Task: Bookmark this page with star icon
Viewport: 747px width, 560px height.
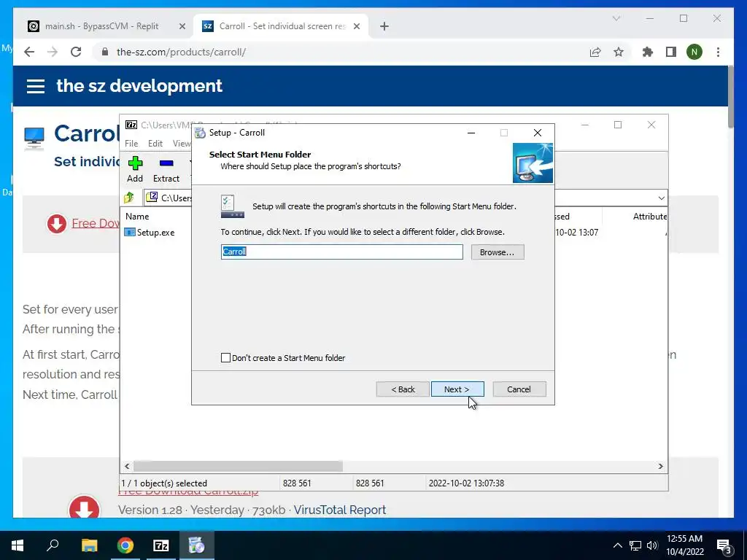Action: (619, 52)
